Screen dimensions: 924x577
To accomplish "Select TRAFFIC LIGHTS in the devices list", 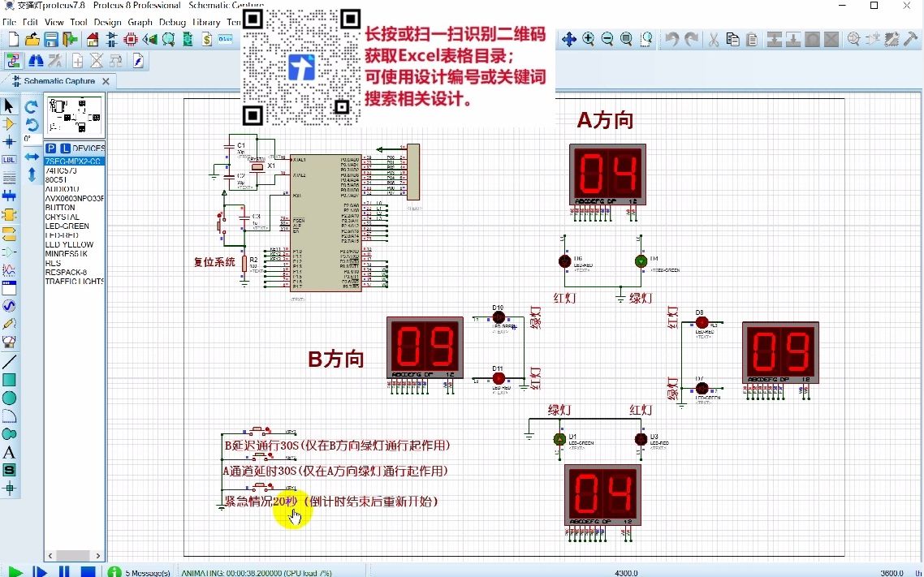I will tap(74, 282).
